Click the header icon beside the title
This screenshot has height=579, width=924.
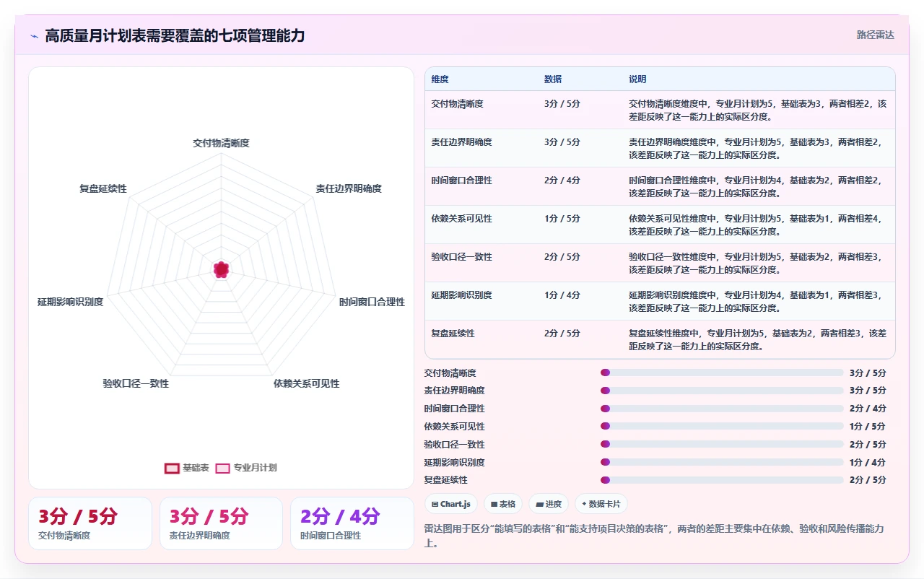(x=35, y=35)
